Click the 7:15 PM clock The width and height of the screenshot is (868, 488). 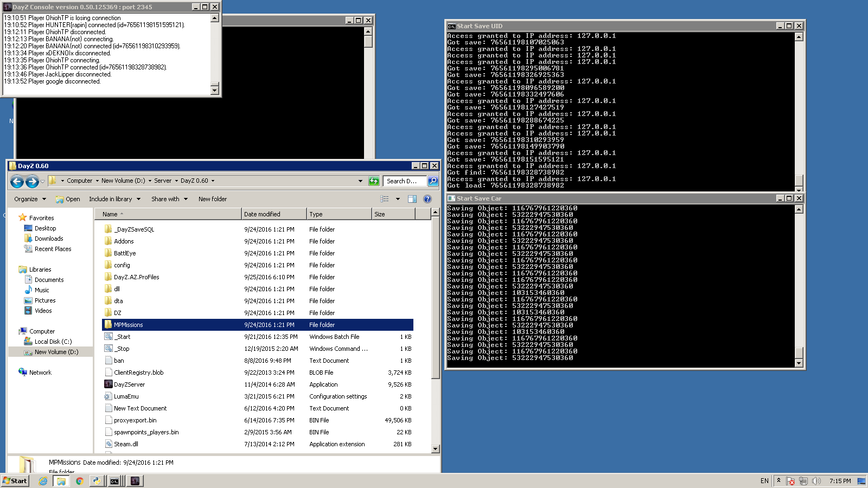coord(840,481)
